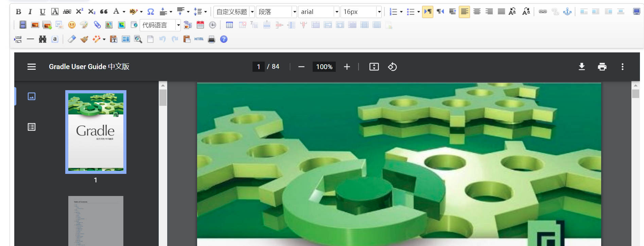Click the emoticon smiley icon
The width and height of the screenshot is (644, 246).
[72, 25]
